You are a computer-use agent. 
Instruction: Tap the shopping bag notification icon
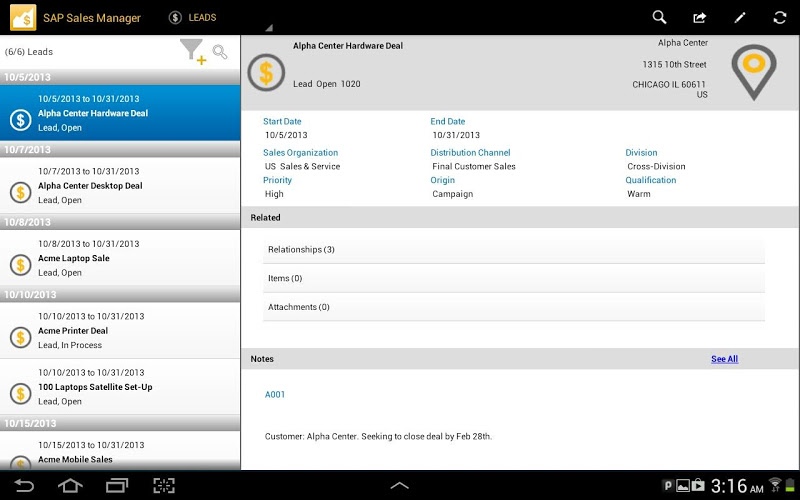coord(698,485)
